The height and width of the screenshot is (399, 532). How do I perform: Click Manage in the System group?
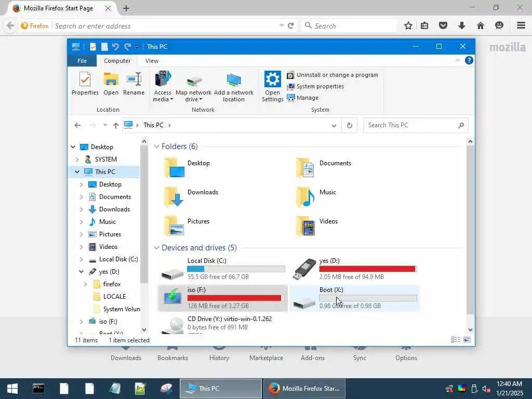pyautogui.click(x=303, y=98)
